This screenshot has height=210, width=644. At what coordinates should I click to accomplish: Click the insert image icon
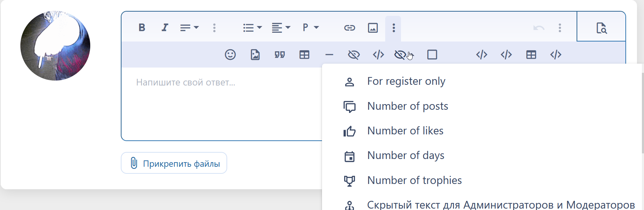click(x=373, y=27)
